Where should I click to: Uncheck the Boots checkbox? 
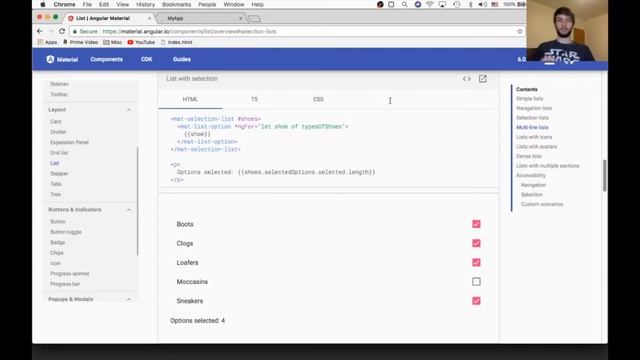(x=476, y=224)
